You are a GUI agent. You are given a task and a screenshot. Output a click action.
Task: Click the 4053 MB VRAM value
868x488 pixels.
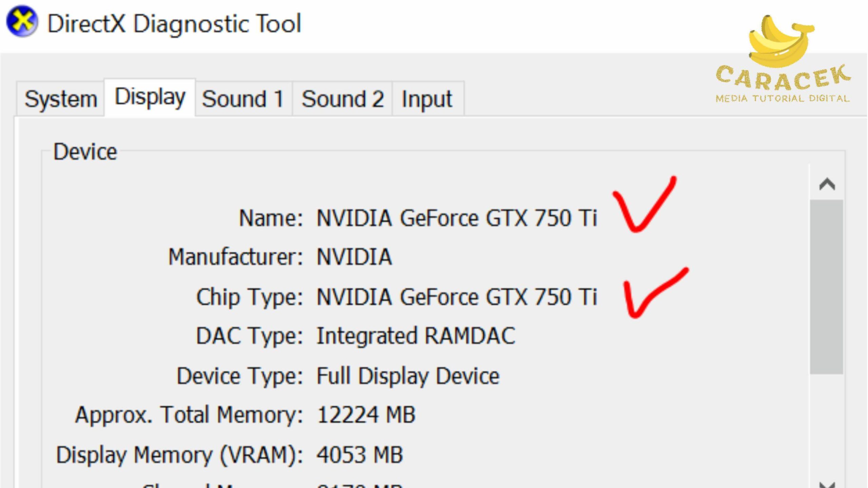tap(360, 455)
